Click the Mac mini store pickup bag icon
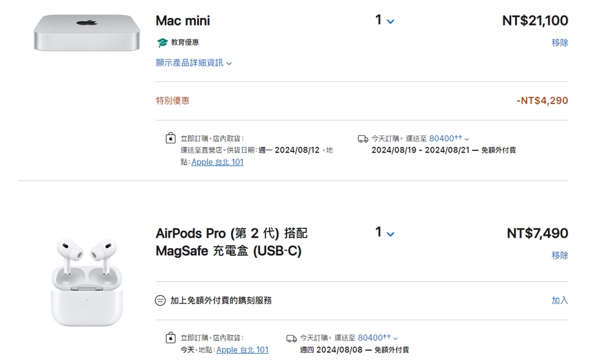593x364 pixels. coord(170,139)
